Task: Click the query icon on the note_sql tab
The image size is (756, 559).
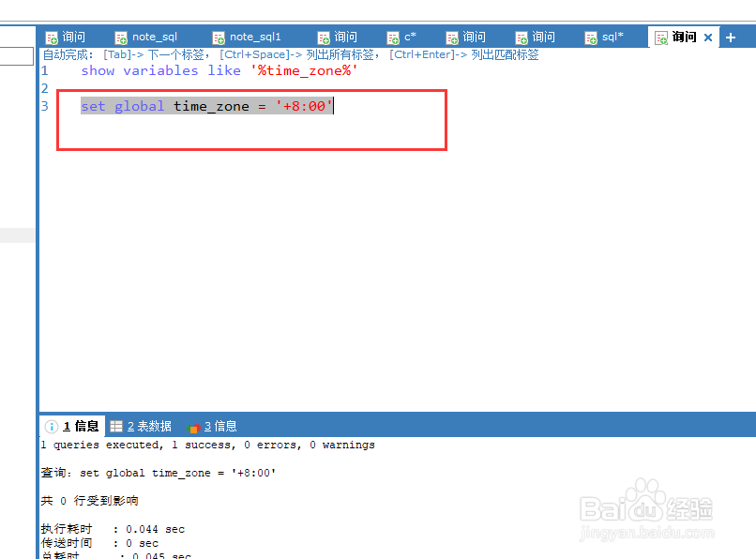Action: 120,37
